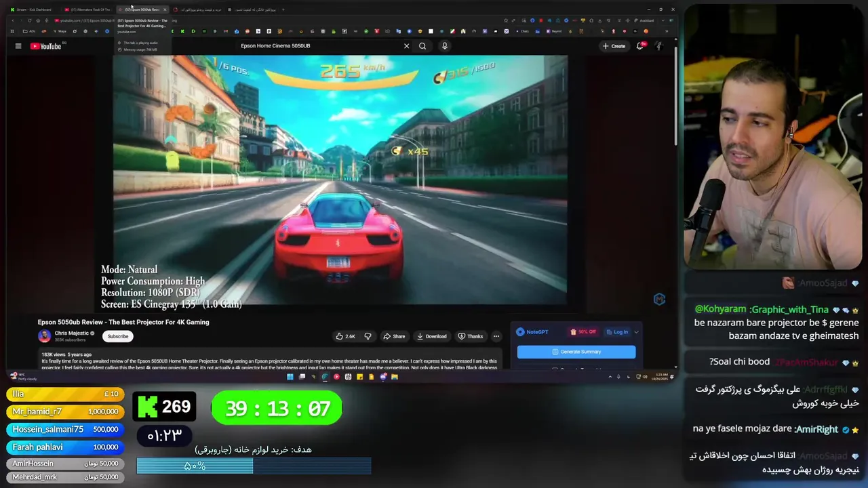Open the Chris Majestic channel avatar
This screenshot has width=868, height=488.
click(x=44, y=336)
